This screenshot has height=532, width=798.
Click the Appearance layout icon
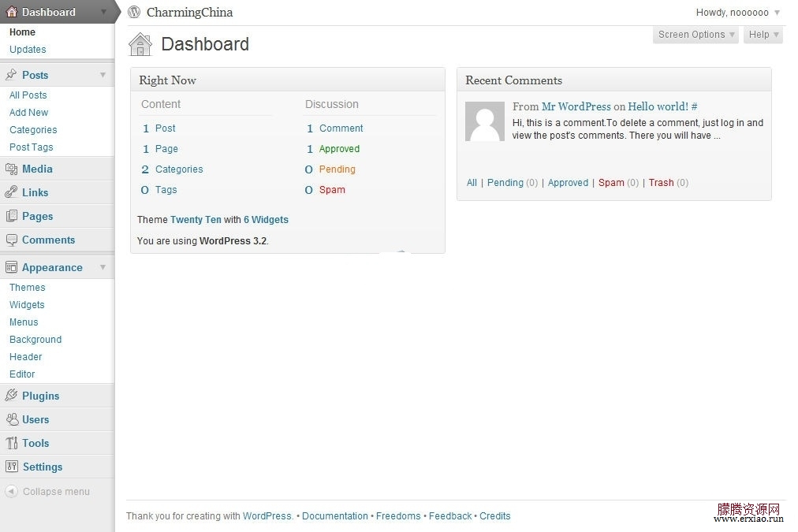[11, 267]
